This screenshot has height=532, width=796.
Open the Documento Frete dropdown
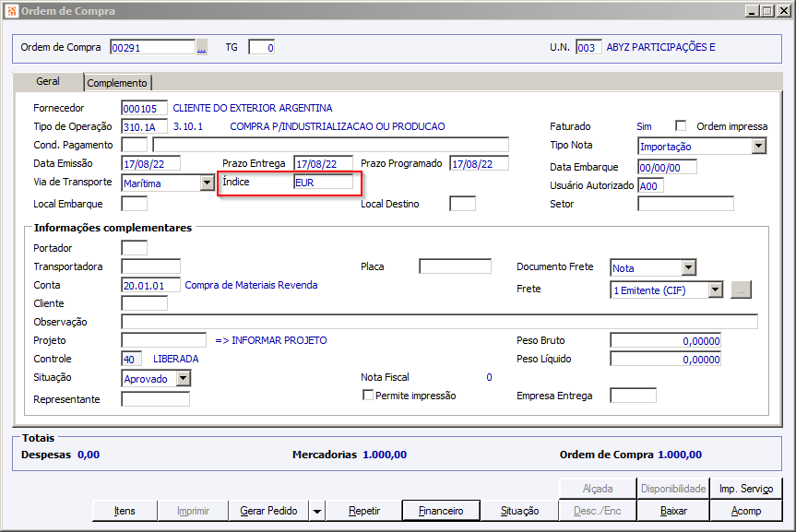[x=688, y=267]
